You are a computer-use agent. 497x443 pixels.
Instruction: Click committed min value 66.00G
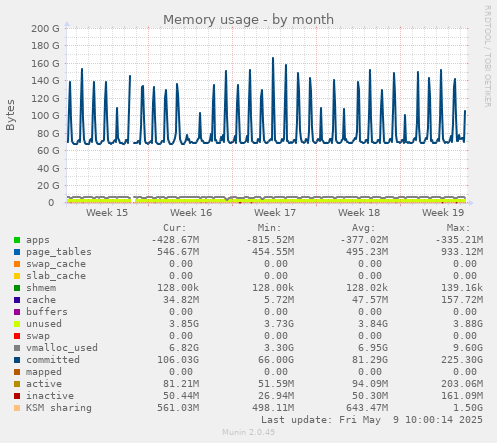(276, 360)
